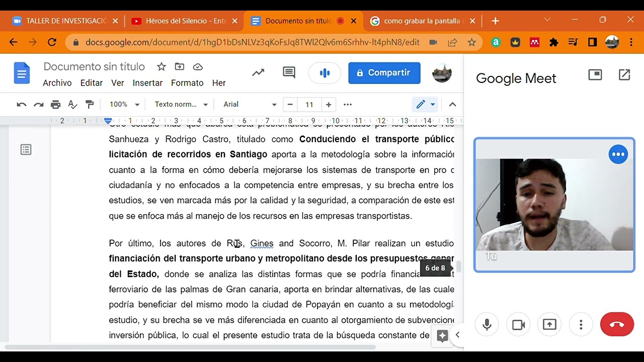Open Ver menu
644x362 pixels.
(x=118, y=83)
